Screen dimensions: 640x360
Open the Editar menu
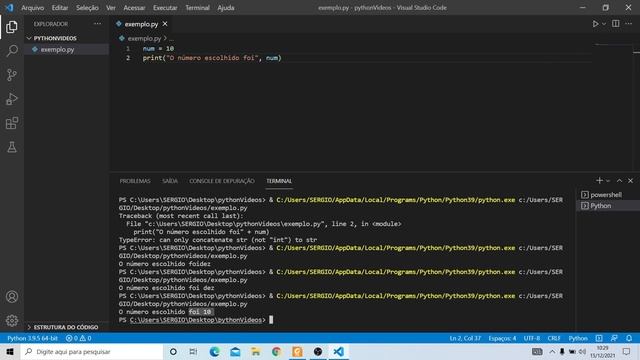click(x=60, y=8)
